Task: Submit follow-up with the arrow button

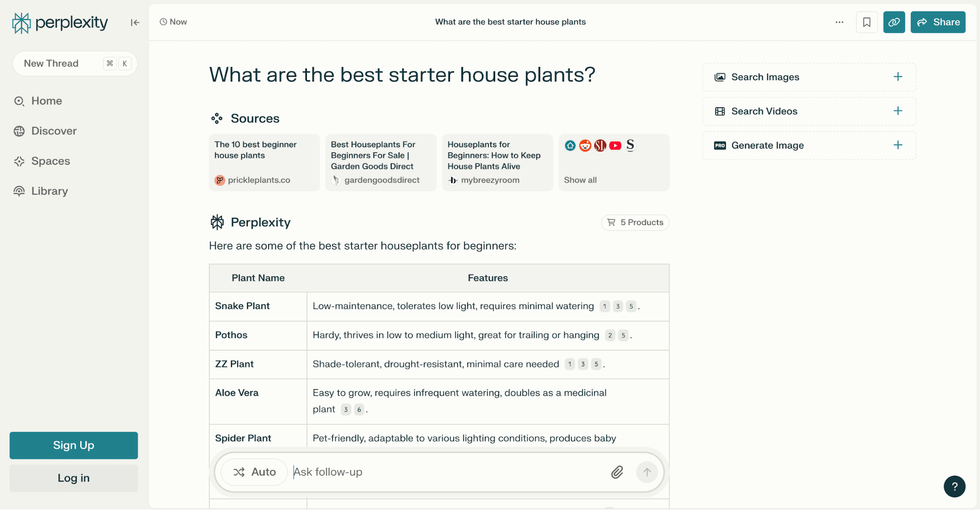Action: (647, 472)
